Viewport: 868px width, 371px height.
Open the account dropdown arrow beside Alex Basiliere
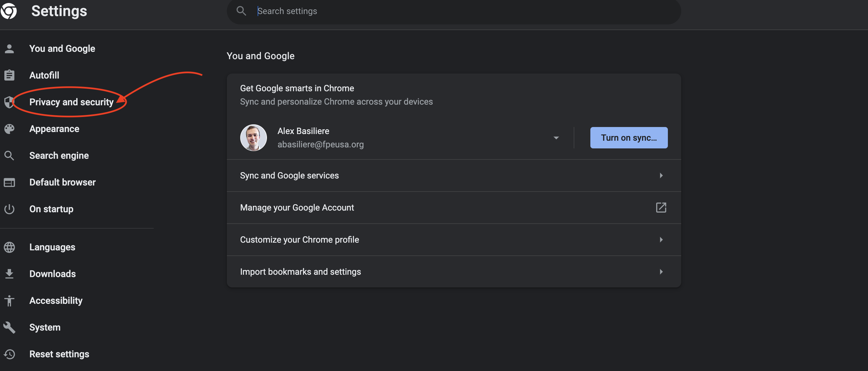(x=556, y=137)
